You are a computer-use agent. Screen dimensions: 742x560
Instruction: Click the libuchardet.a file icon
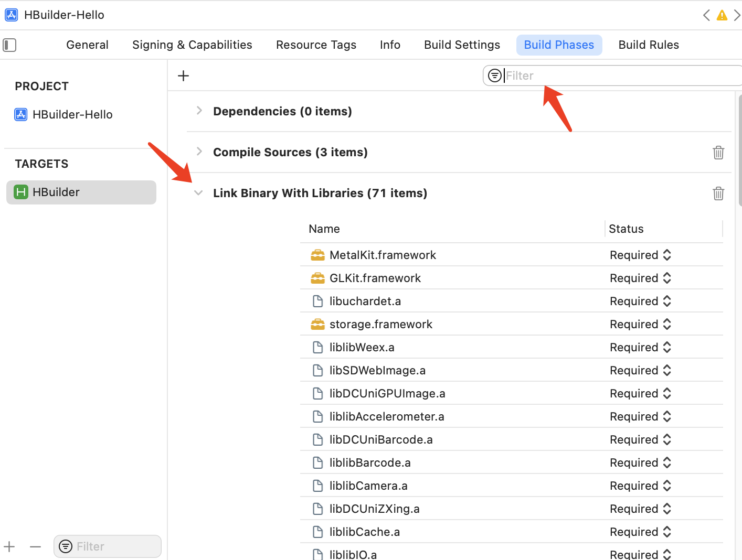(x=317, y=301)
